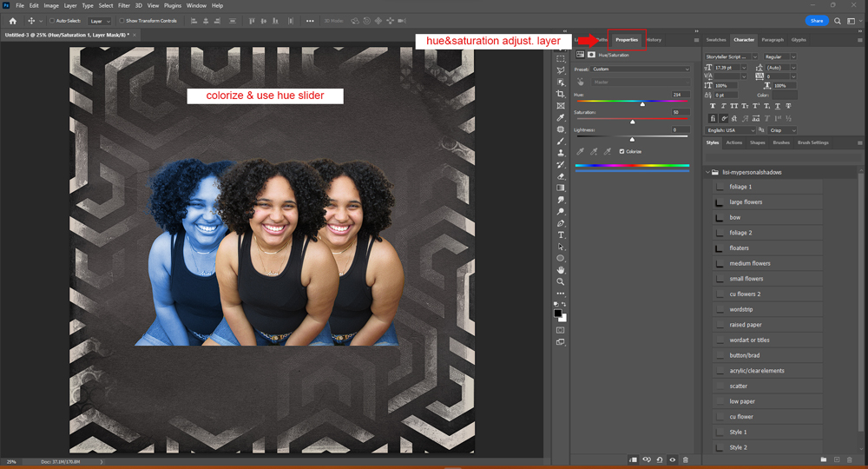Collapse the lisi-mypersonalshadows styles folder
The image size is (868, 469).
tap(707, 172)
